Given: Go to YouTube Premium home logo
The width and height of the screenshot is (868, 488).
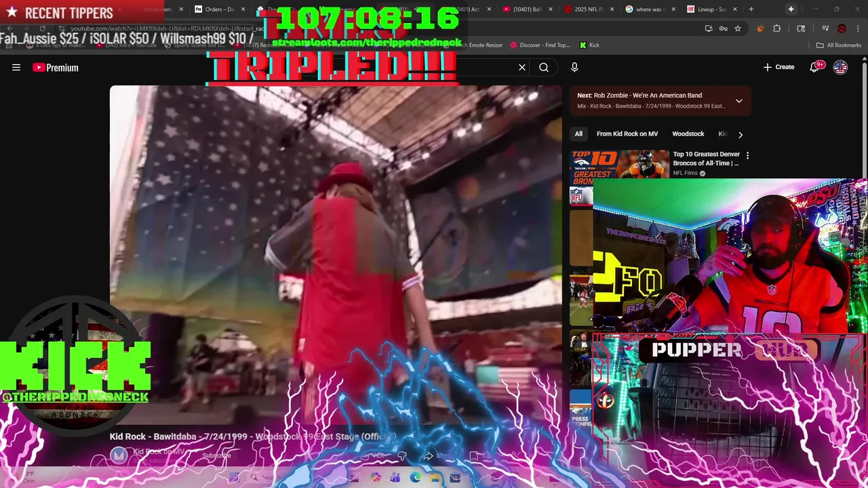Looking at the screenshot, I should 56,67.
